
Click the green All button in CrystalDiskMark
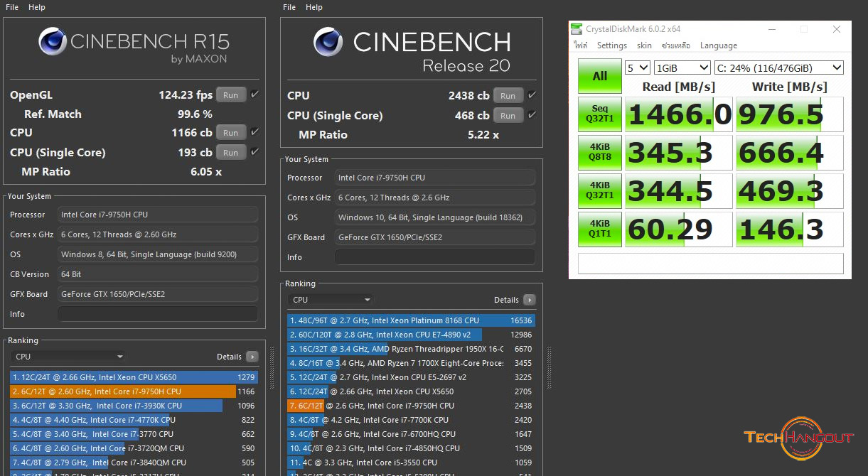[x=599, y=76]
